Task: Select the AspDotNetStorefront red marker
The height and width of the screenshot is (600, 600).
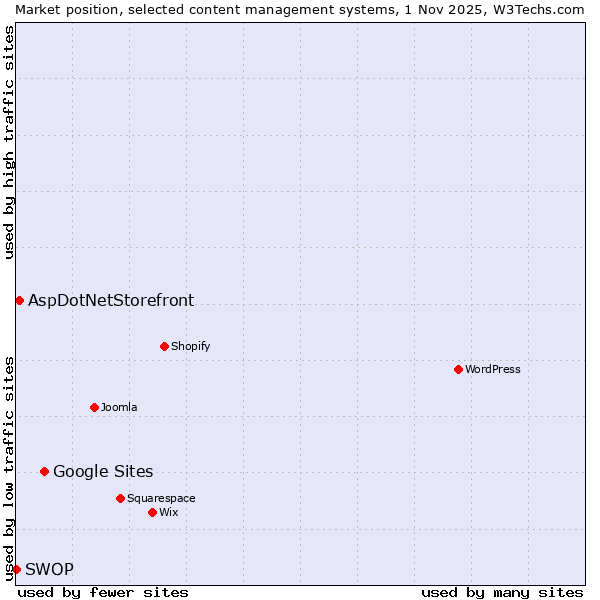Action: point(19,300)
